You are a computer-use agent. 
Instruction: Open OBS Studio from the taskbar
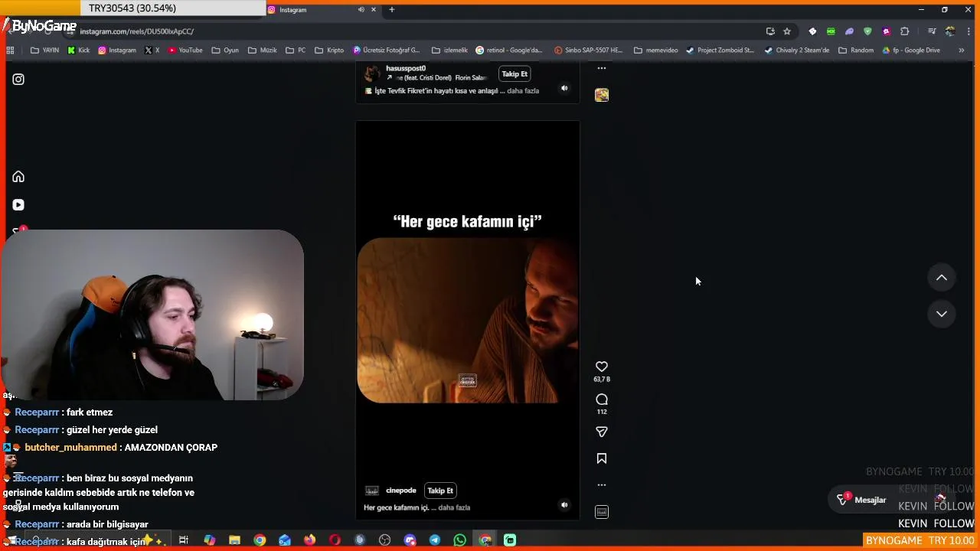pyautogui.click(x=384, y=540)
